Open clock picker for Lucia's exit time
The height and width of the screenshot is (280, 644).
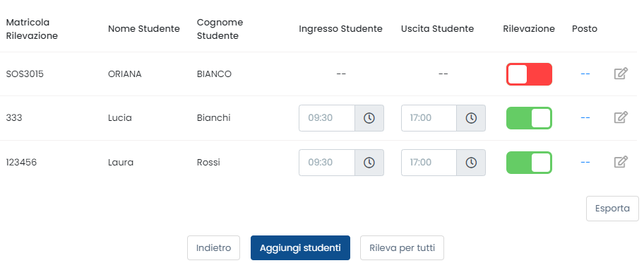click(x=471, y=118)
